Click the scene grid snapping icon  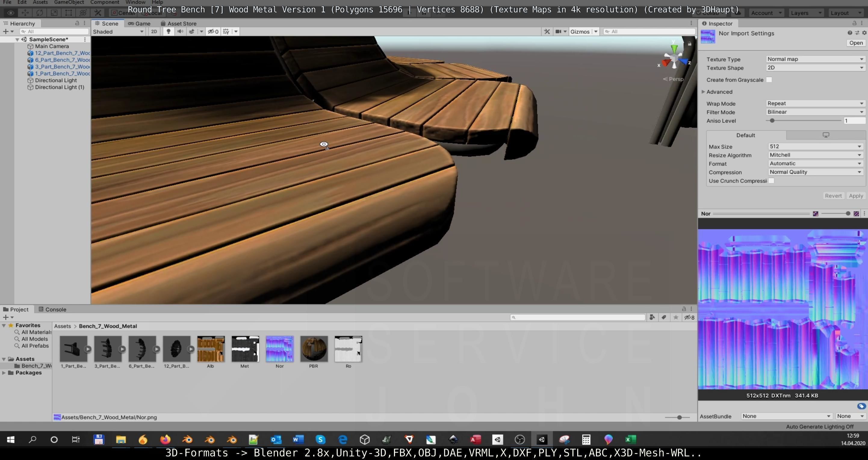click(226, 31)
